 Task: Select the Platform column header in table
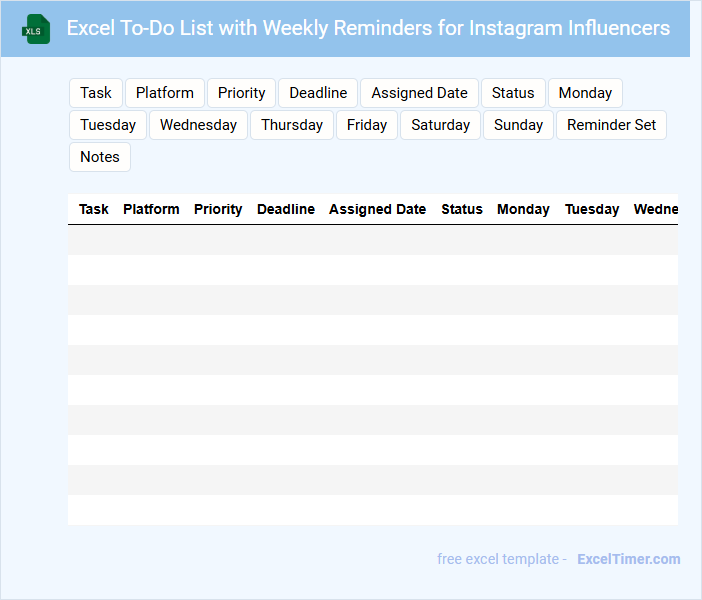(151, 209)
